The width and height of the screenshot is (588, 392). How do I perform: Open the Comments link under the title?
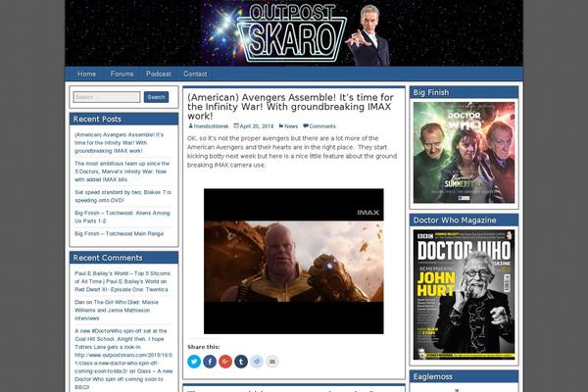pos(322,126)
